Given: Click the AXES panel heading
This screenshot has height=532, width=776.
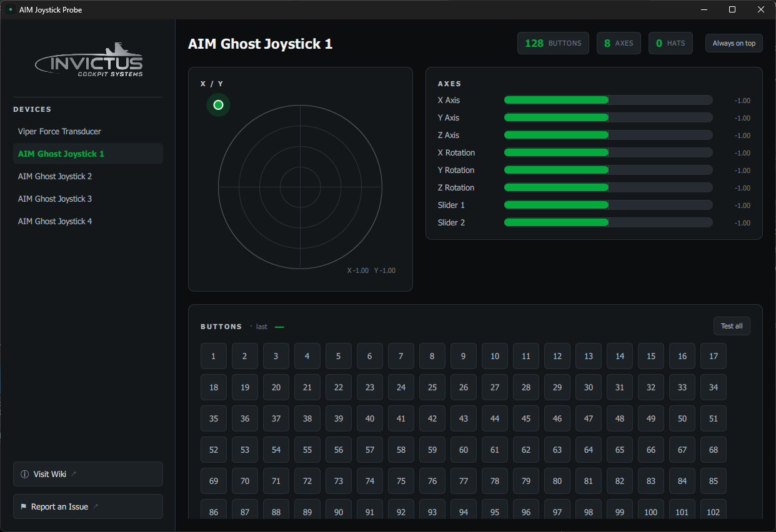Looking at the screenshot, I should pyautogui.click(x=450, y=84).
